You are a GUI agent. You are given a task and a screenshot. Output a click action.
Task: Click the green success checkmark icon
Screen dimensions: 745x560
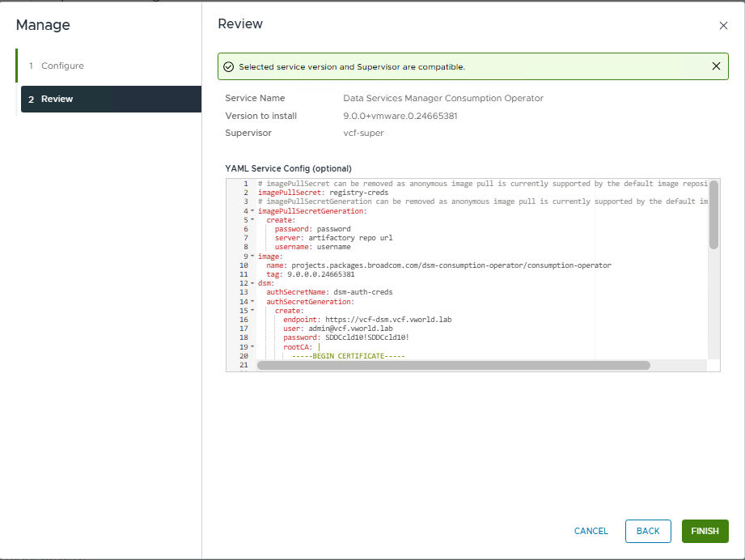(229, 67)
